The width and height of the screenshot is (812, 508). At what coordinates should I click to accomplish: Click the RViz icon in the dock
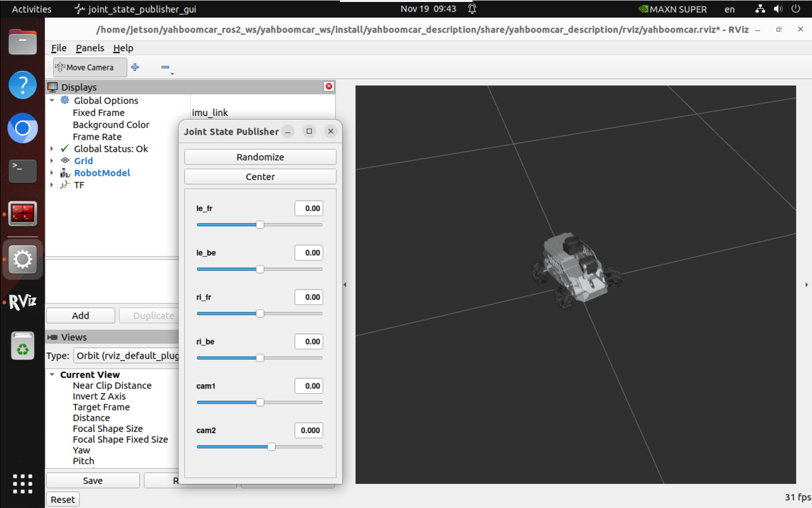pos(23,302)
